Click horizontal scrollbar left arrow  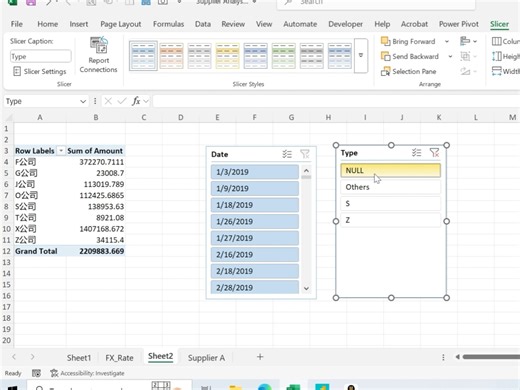458,357
